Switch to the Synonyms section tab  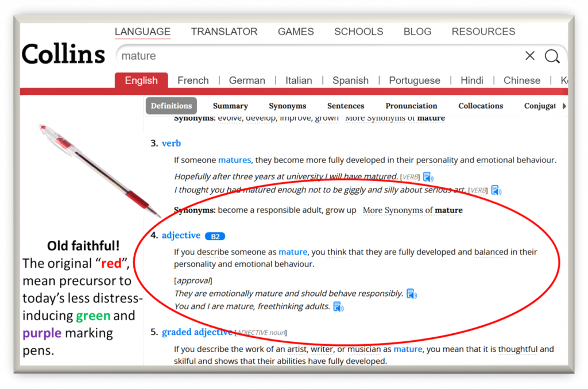[x=287, y=106]
